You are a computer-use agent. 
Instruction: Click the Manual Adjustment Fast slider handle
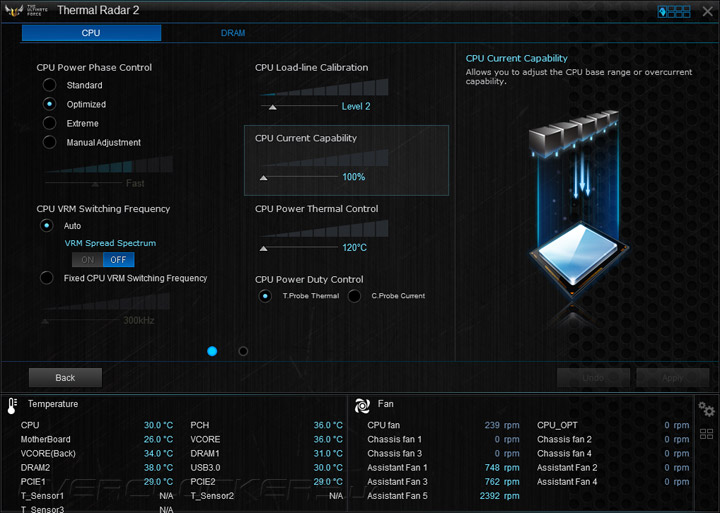tap(95, 184)
